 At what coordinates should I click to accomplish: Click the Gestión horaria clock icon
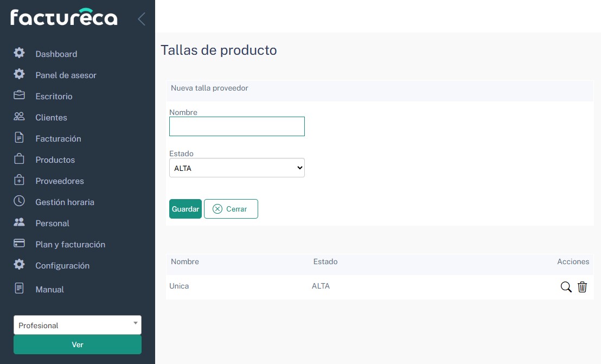coord(19,201)
